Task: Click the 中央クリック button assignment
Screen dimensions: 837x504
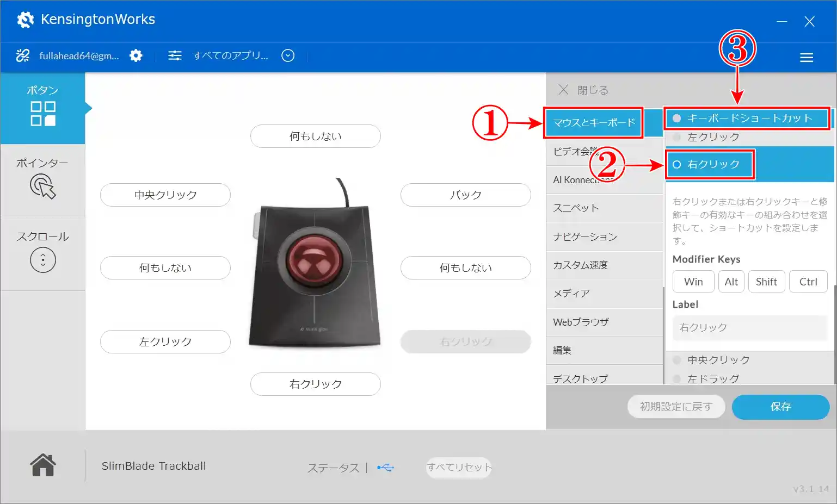Action: point(165,195)
